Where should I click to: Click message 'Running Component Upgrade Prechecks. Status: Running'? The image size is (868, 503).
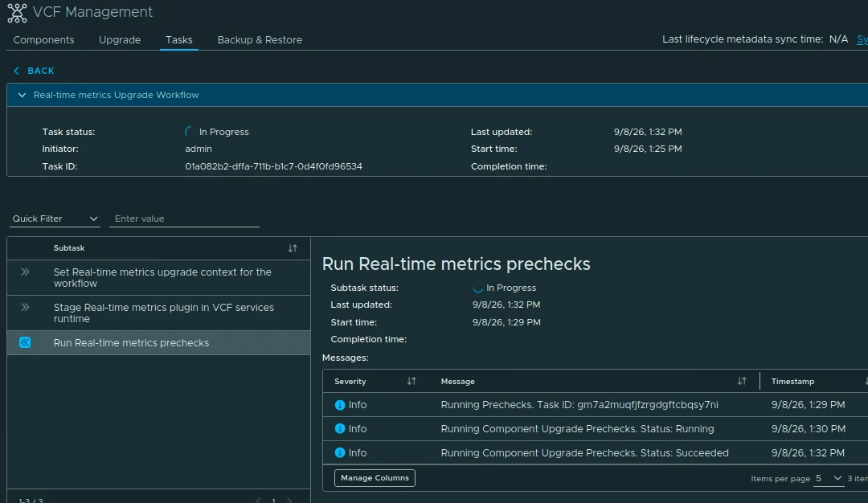point(577,429)
